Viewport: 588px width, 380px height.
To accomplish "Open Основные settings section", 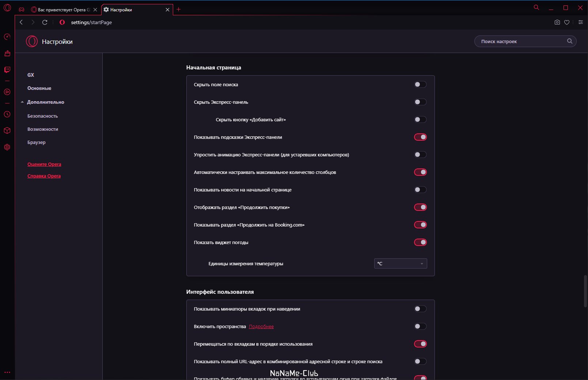I will (x=39, y=88).
